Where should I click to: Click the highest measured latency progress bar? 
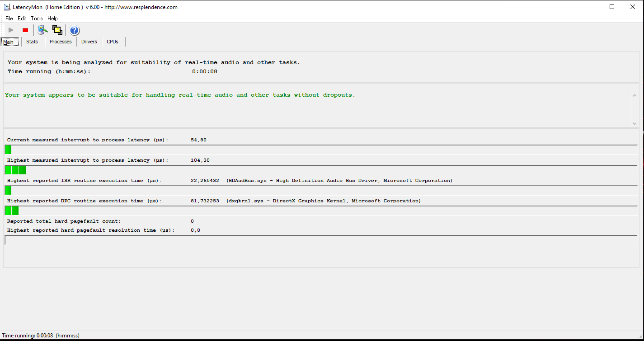point(321,170)
